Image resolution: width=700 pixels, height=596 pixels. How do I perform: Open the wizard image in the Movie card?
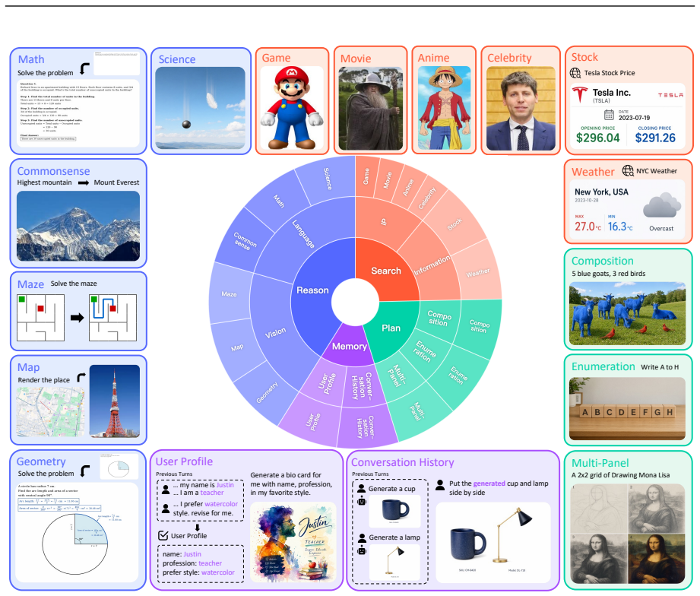371,109
